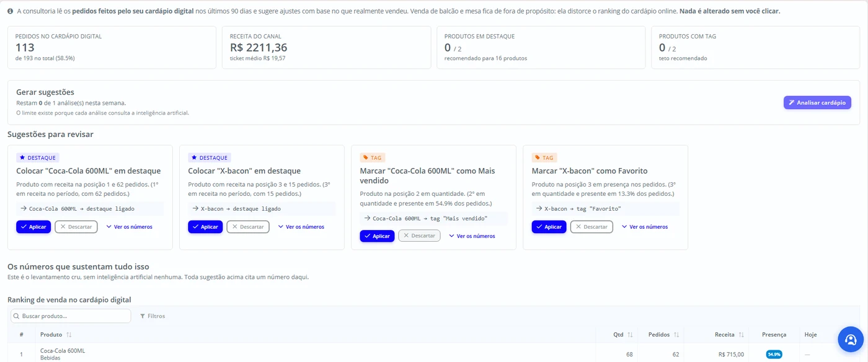This screenshot has height=362, width=868.
Task: Click the TAG badge on Mais vendido card
Action: (x=373, y=158)
